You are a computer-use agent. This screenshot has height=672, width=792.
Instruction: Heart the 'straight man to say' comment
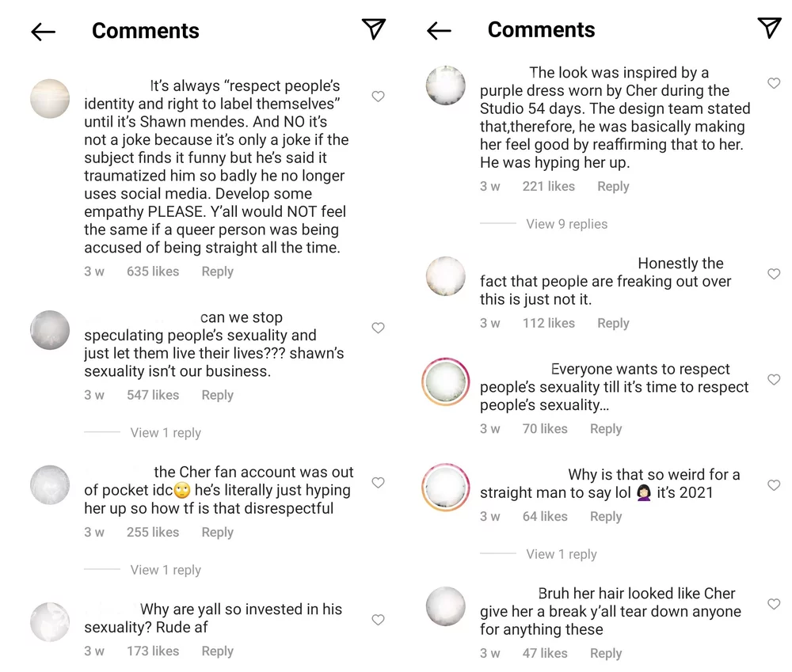click(774, 485)
